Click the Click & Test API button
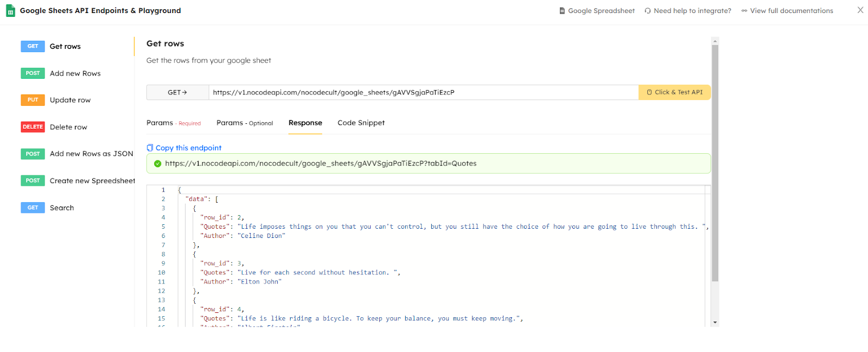868x352 pixels. pyautogui.click(x=674, y=92)
